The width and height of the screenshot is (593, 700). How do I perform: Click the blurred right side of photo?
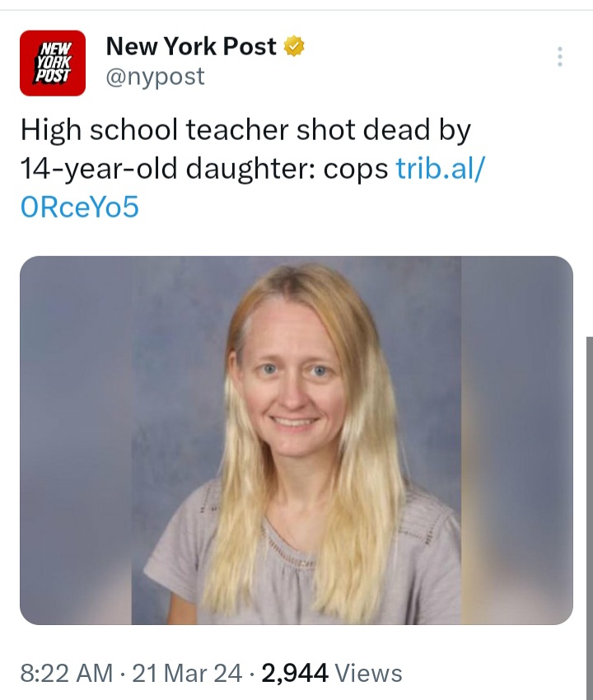tap(517, 441)
